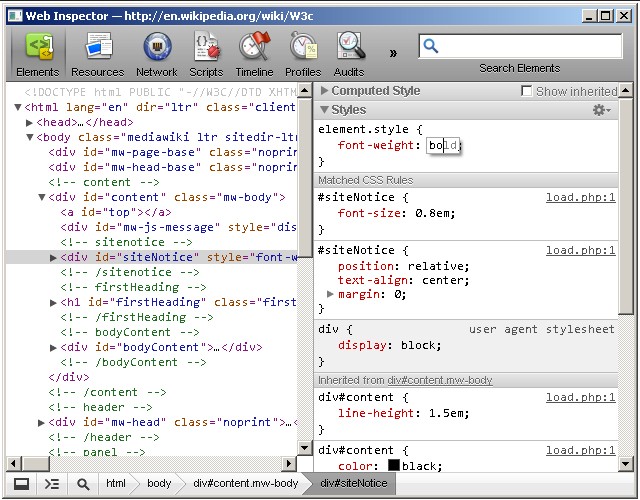Expand the head node
Screen dimensions: 640x500
29,122
